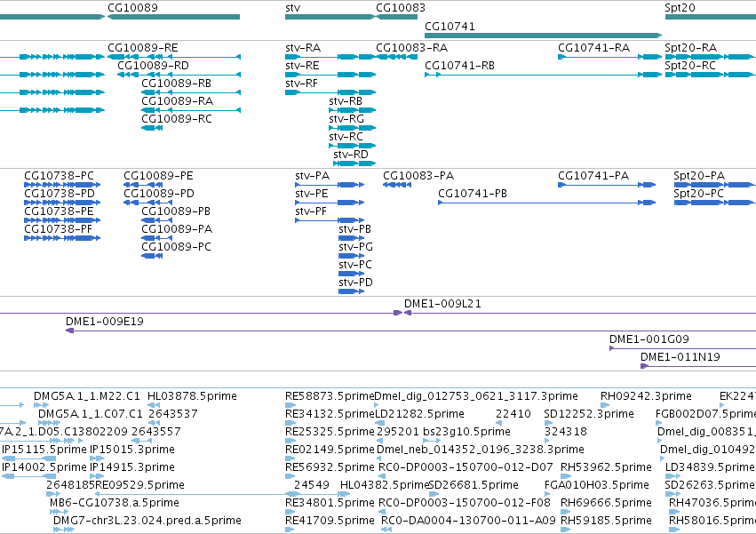This screenshot has width=756, height=534.
Task: Click the stv-RE transcript label
Action: (302, 66)
